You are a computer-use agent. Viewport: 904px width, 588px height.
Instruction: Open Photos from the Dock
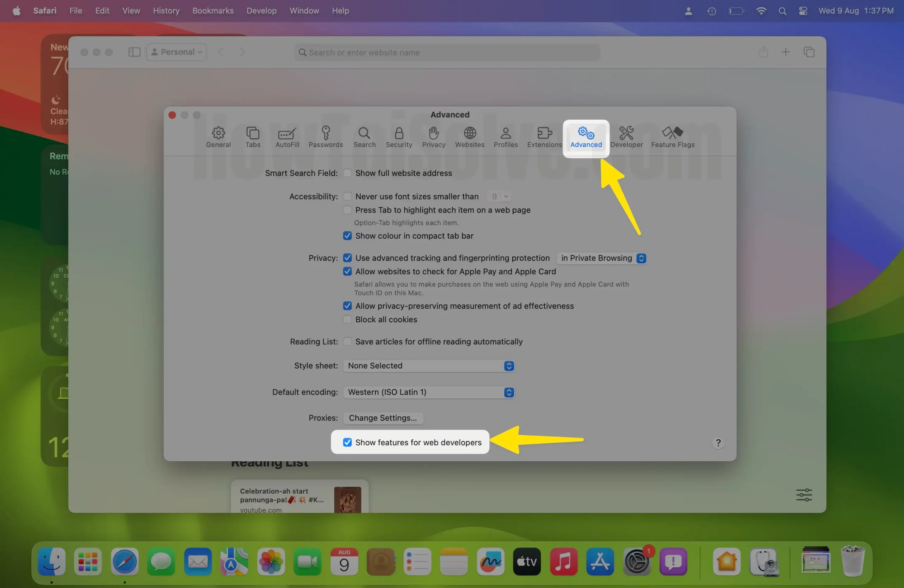click(271, 562)
